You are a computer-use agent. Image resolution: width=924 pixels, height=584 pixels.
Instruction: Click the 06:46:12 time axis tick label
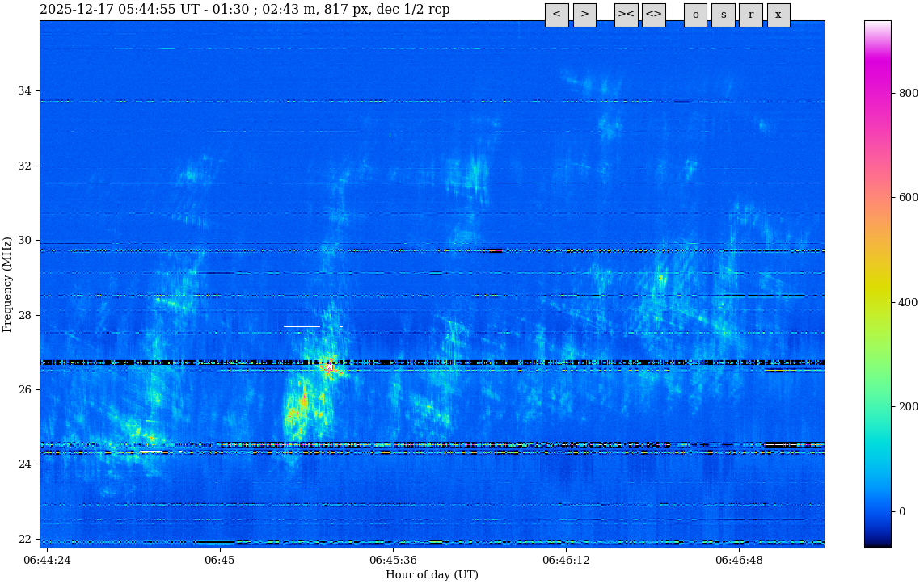tap(566, 560)
